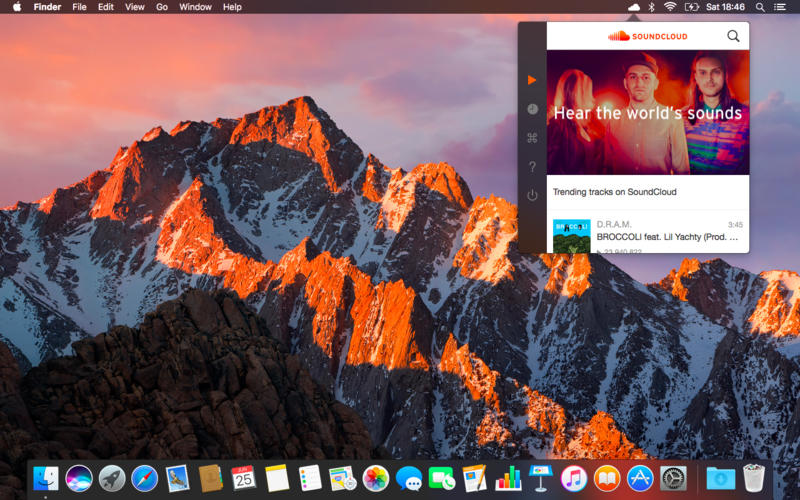Open the Trash in Dock

point(754,479)
